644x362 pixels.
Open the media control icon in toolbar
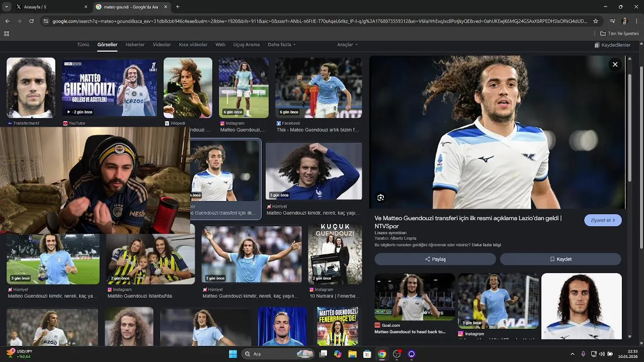coord(612,21)
